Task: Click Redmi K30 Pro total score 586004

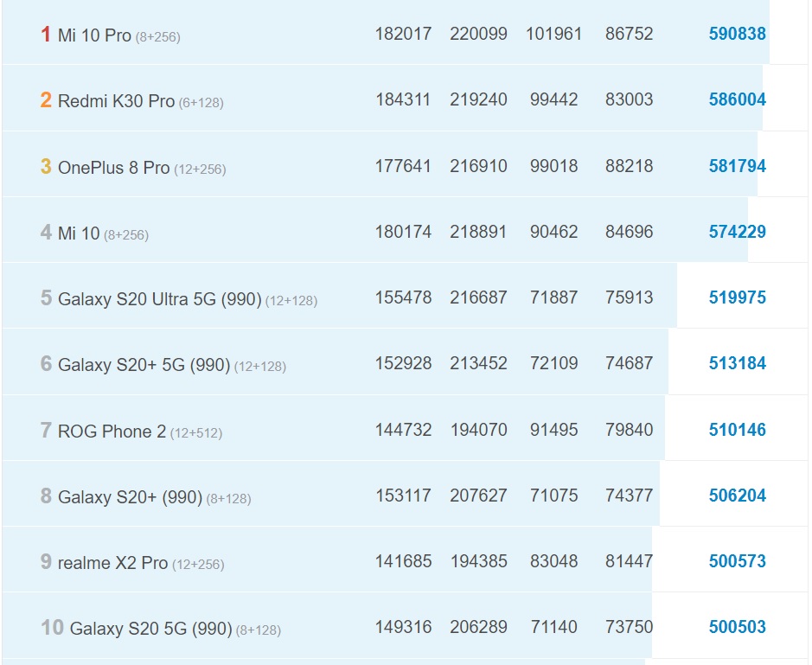Action: point(737,99)
